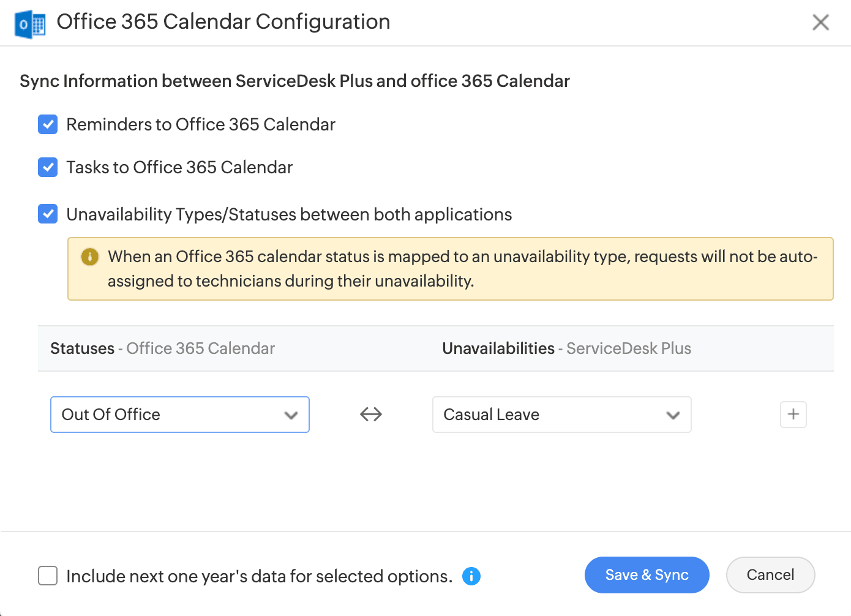Toggle Unavailability Types/Statuses between both applications
This screenshot has width=851, height=616.
tap(47, 214)
